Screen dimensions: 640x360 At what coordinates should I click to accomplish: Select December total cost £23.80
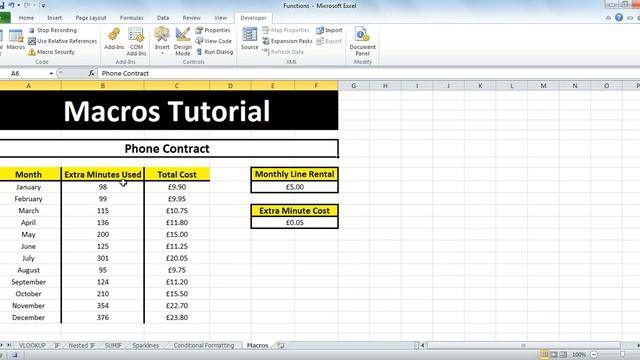pos(177,317)
